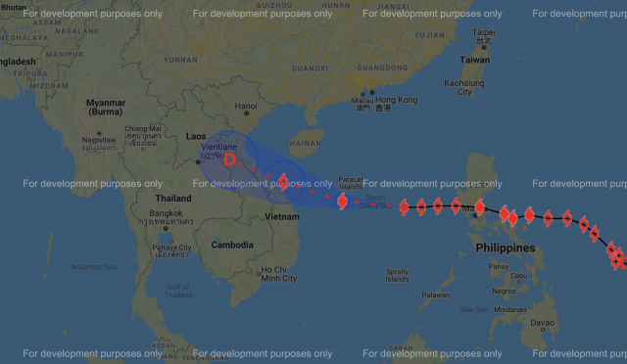Select typhoon icon immediately west of Manila marker
This screenshot has width=627, height=364.
(x=456, y=205)
